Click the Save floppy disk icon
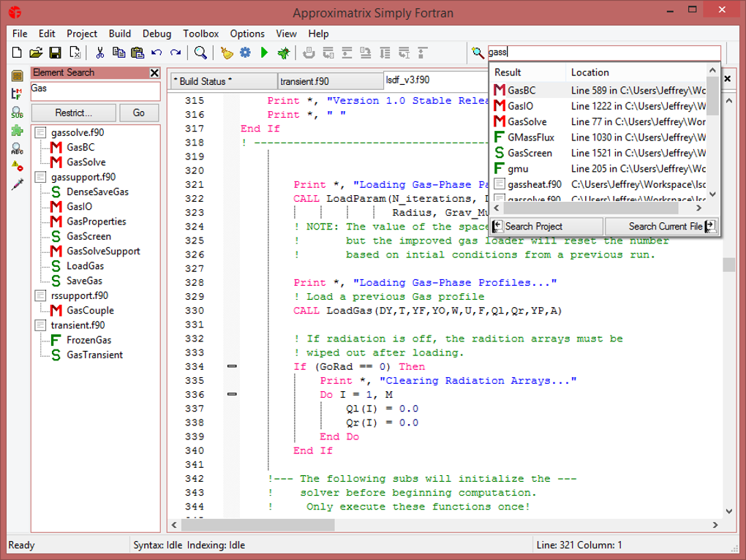Screen dimensions: 746x560 [x=55, y=53]
